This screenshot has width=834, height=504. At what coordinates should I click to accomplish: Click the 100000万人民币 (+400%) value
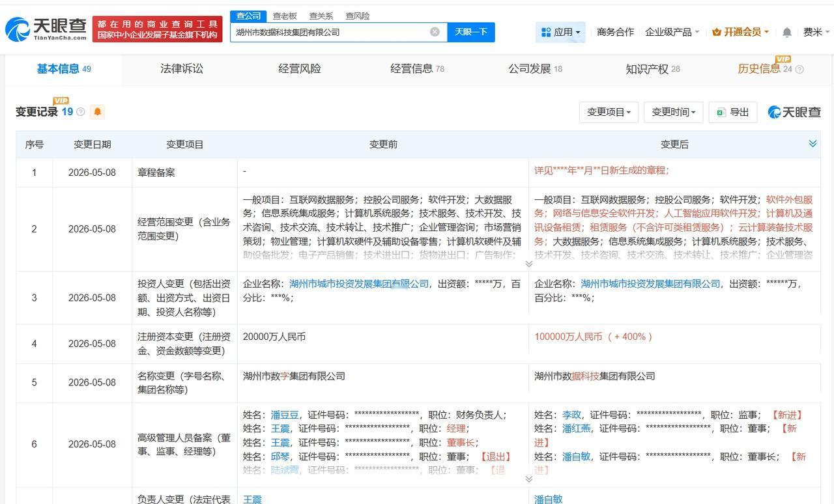[x=593, y=337]
